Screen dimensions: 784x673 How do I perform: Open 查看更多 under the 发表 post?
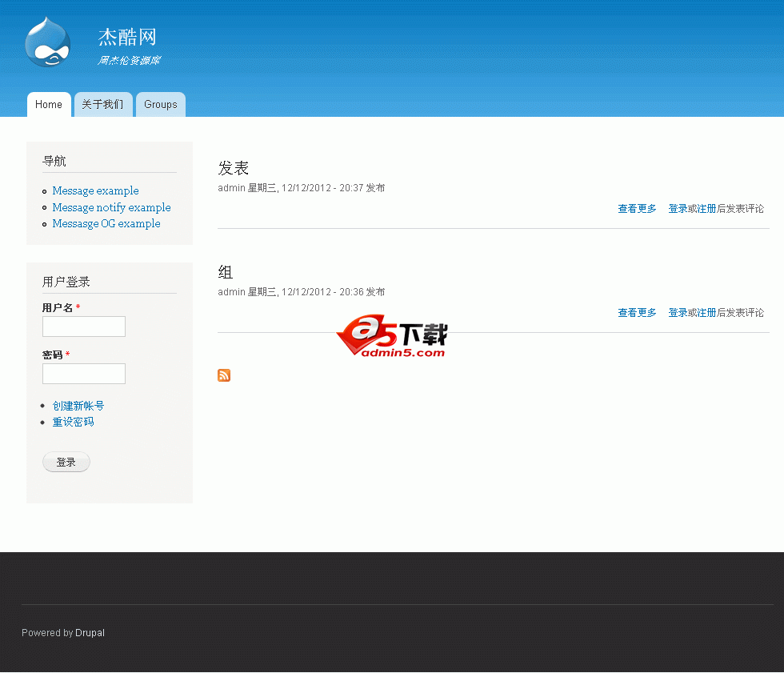tap(636, 208)
